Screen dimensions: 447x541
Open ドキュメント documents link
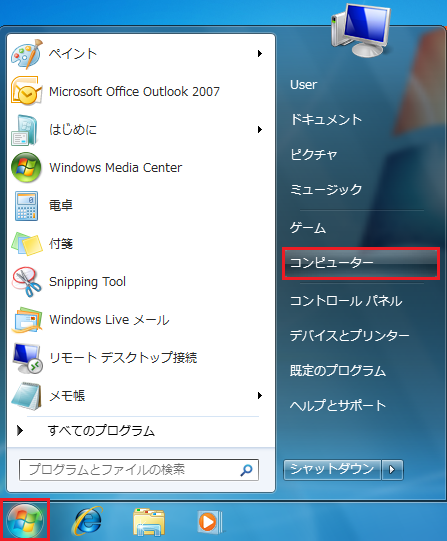pyautogui.click(x=326, y=119)
